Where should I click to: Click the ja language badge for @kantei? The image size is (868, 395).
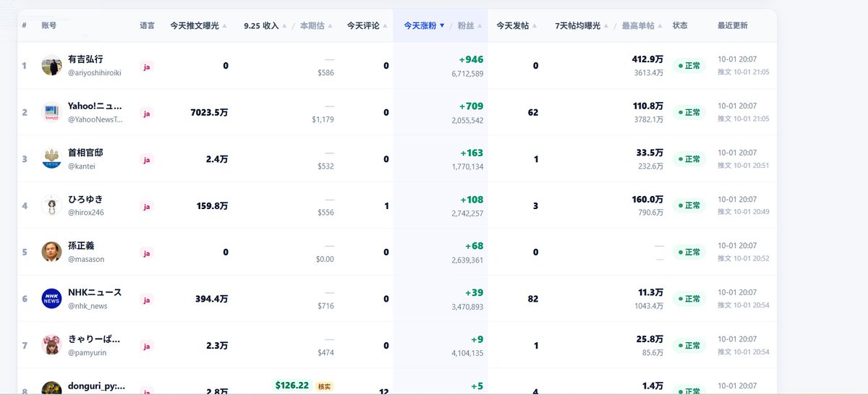[x=147, y=160]
